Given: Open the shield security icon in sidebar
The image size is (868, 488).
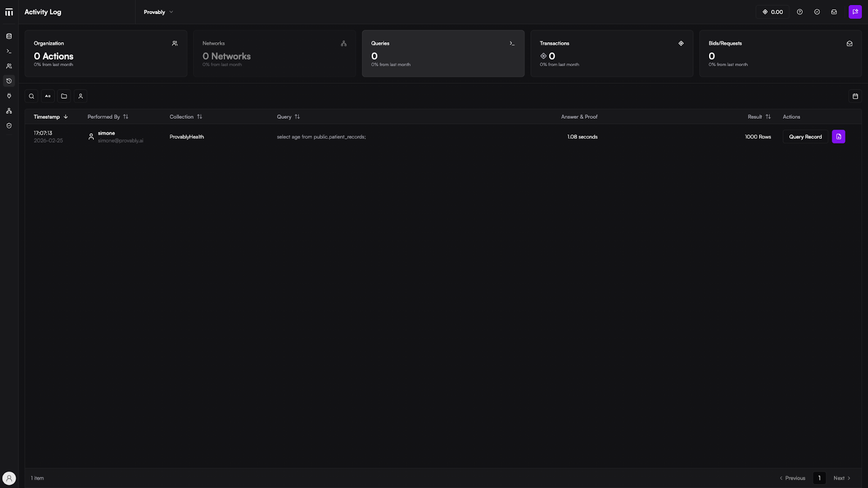Looking at the screenshot, I should tap(9, 126).
